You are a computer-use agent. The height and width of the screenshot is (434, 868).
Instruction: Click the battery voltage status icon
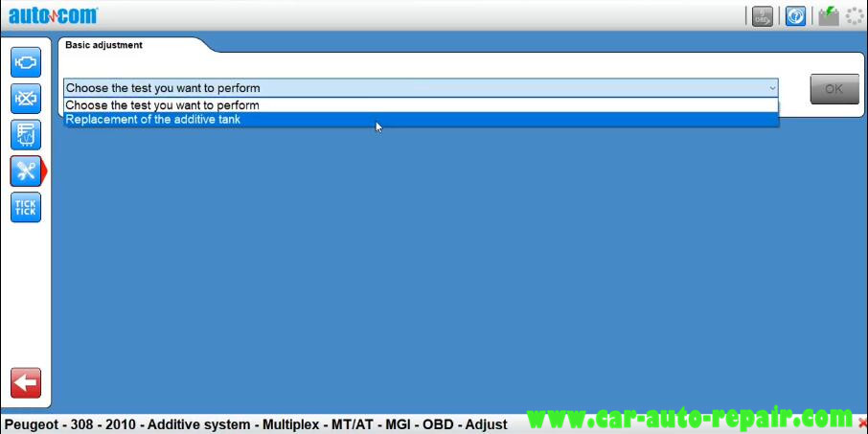point(829,16)
